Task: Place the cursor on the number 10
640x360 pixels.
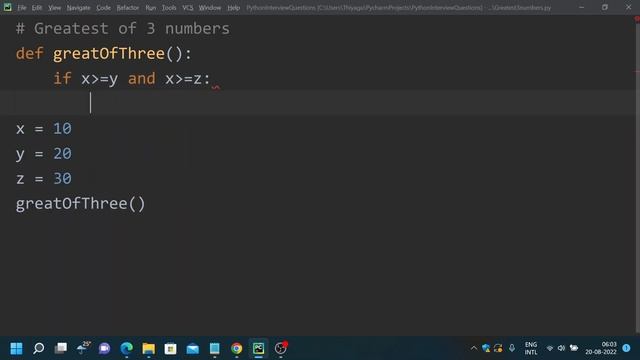Action: tap(62, 129)
